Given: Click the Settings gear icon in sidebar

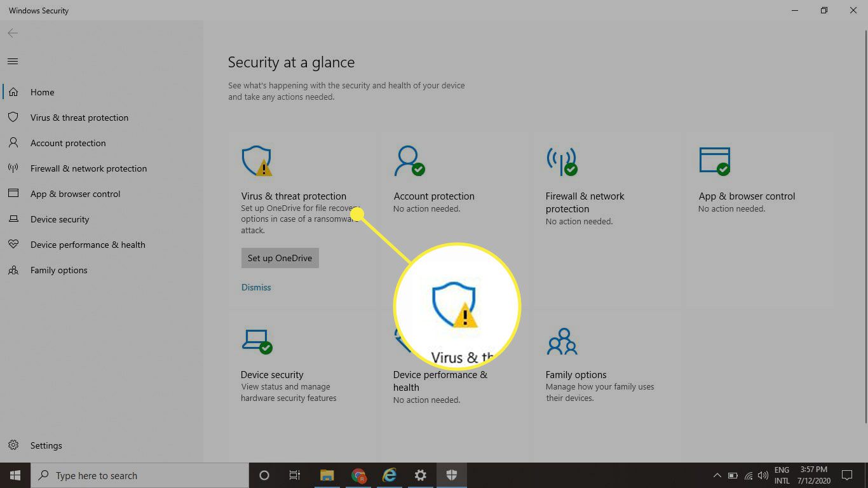Looking at the screenshot, I should point(13,445).
